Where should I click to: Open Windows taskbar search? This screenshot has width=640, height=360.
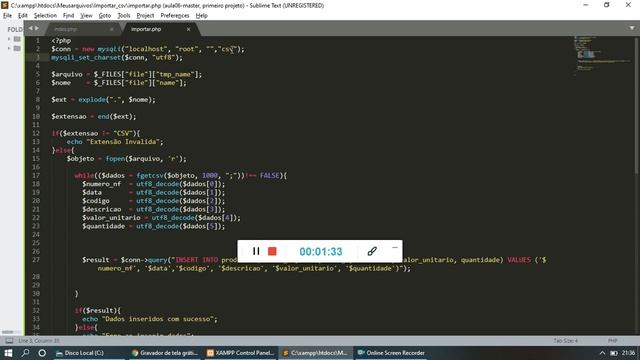click(25, 353)
